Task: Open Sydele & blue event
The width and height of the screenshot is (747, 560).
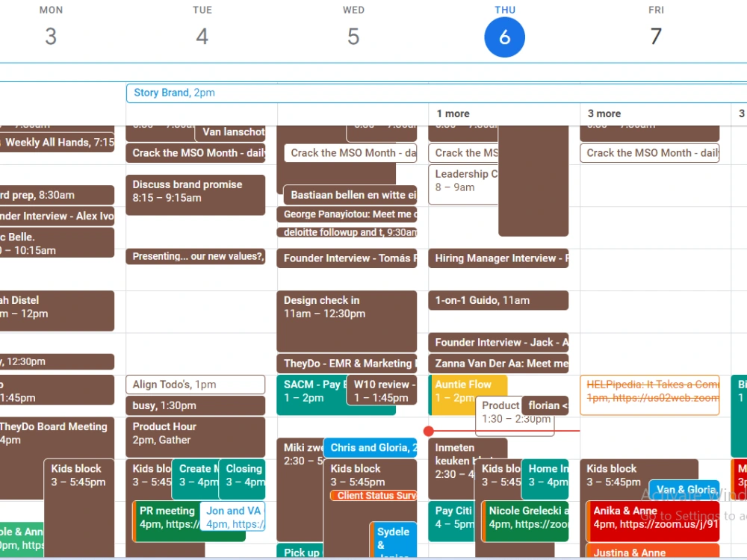Action: point(393,540)
